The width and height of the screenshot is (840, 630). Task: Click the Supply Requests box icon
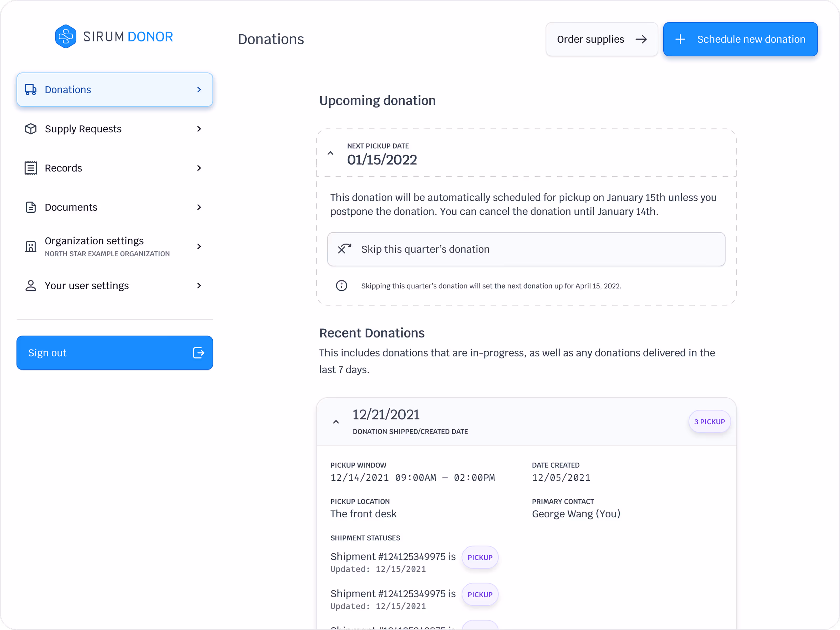(x=31, y=129)
